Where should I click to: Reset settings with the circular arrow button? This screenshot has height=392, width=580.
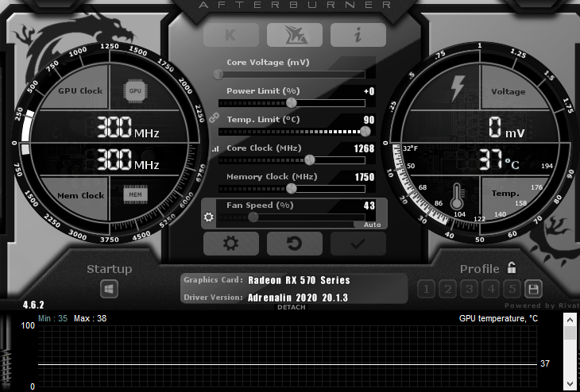point(295,244)
